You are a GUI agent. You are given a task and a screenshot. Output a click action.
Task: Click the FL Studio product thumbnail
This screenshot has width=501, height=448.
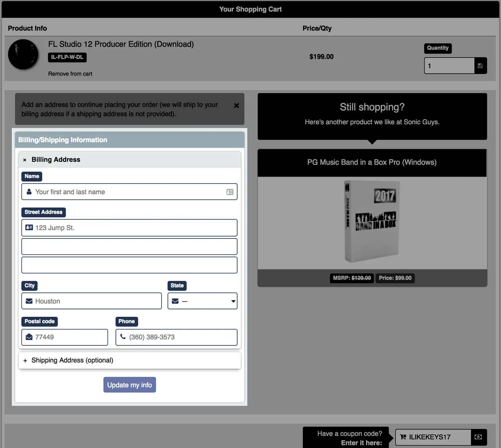coord(23,54)
